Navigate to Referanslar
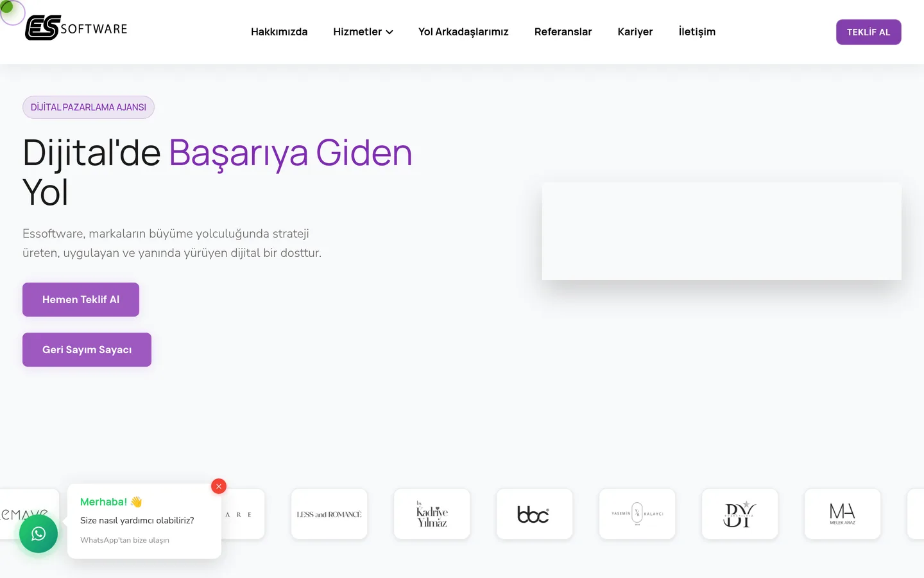 click(563, 31)
